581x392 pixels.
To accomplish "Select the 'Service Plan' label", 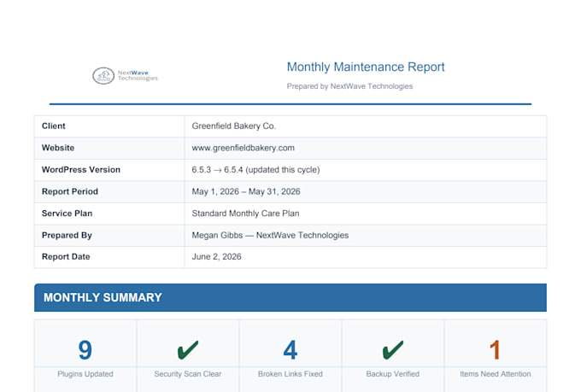I will coord(67,214).
